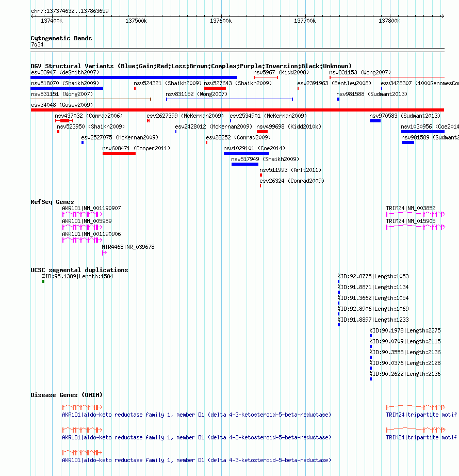The width and height of the screenshot is (459, 476).
Task: Click the red bar under nsv608471 (Cooper2011)
Action: pos(119,153)
